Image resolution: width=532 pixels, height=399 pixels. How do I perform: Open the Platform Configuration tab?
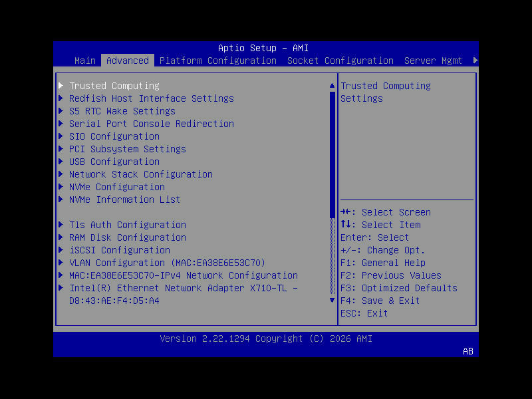(x=218, y=61)
